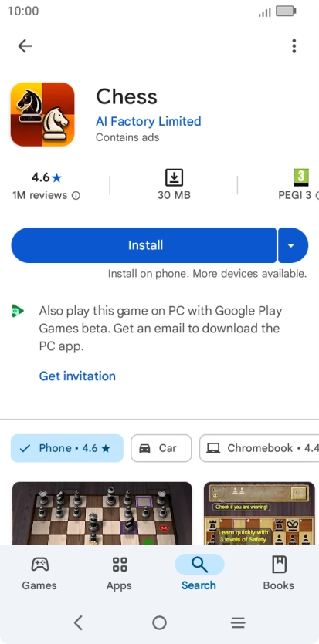Tap the blue Install button

pos(144,245)
